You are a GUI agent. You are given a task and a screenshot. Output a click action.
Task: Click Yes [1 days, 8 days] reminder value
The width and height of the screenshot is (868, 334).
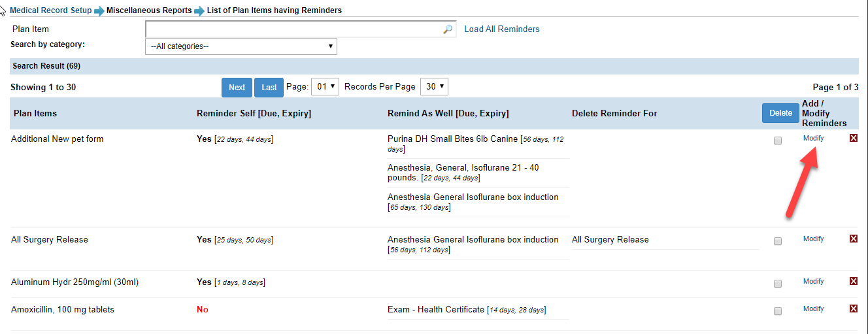tap(231, 282)
